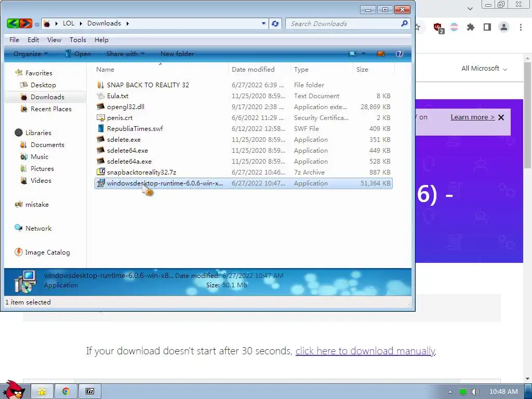
Task: Select the opengl32.dll file icon
Action: 100,107
